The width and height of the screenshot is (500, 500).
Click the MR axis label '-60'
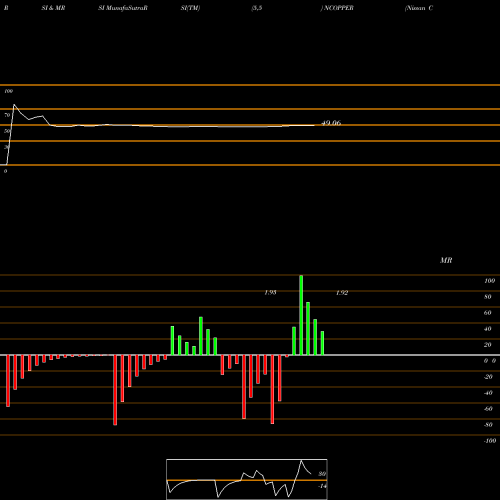[488, 409]
